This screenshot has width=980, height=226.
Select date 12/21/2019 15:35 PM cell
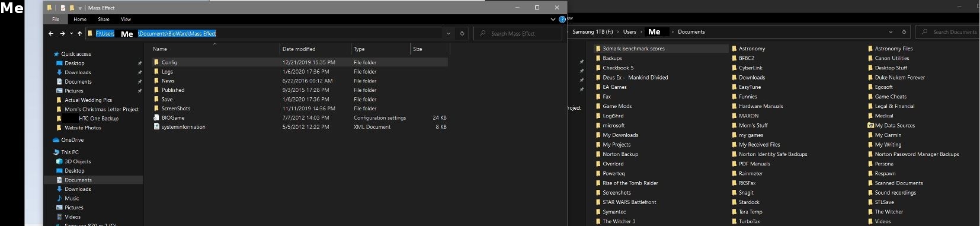(x=309, y=62)
